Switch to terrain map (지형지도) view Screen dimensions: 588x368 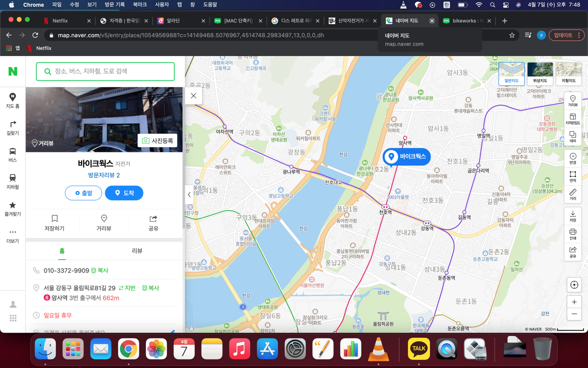569,74
